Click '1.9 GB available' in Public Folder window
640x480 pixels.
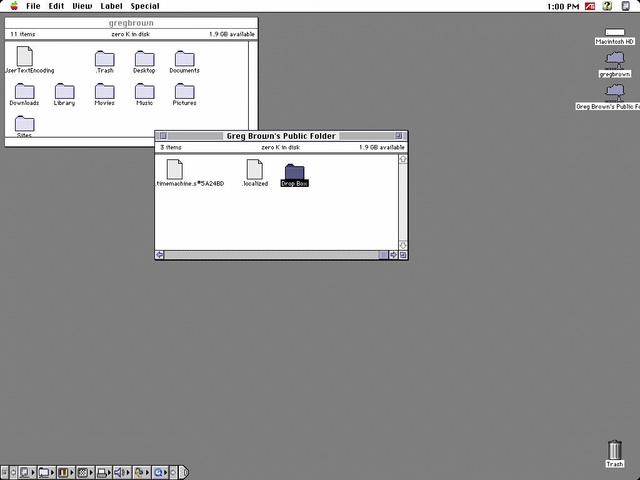click(x=382, y=147)
